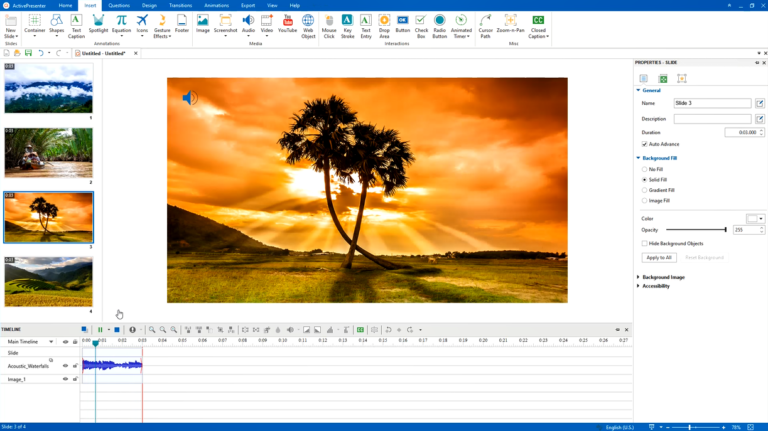The height and width of the screenshot is (431, 768).
Task: Insert a Text Caption
Action: tap(76, 26)
